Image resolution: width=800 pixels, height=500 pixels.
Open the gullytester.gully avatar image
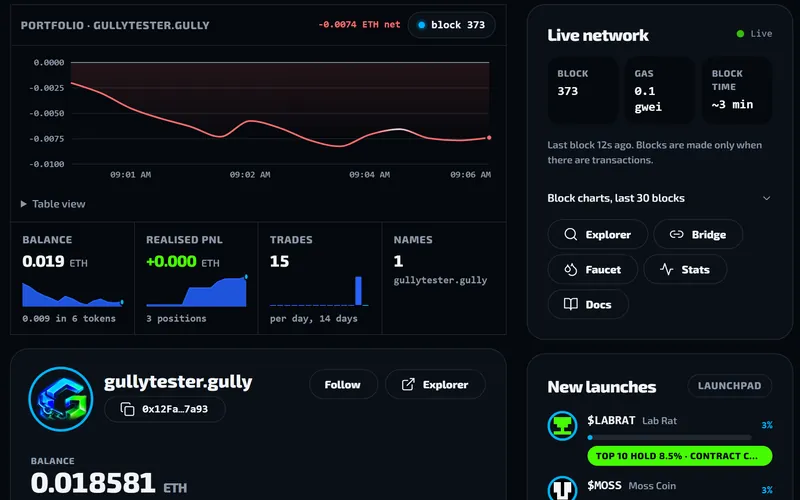(x=61, y=399)
